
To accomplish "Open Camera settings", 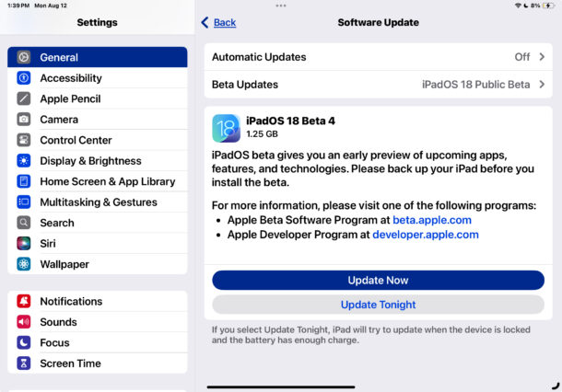I will [x=98, y=120].
